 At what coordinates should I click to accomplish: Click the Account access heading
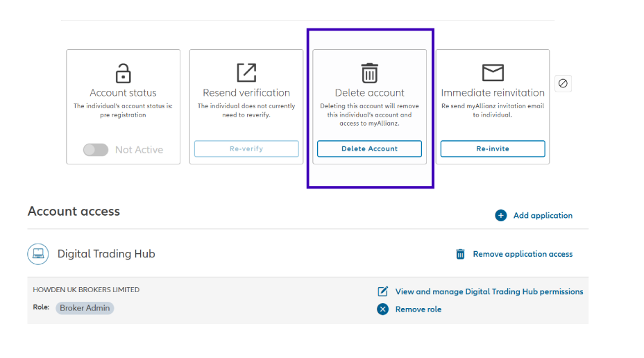pos(74,211)
